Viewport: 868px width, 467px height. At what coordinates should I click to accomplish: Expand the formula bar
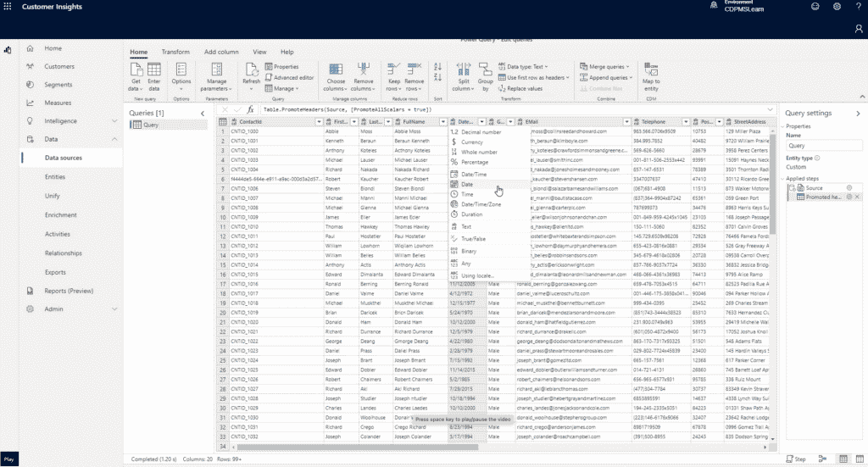(x=770, y=109)
